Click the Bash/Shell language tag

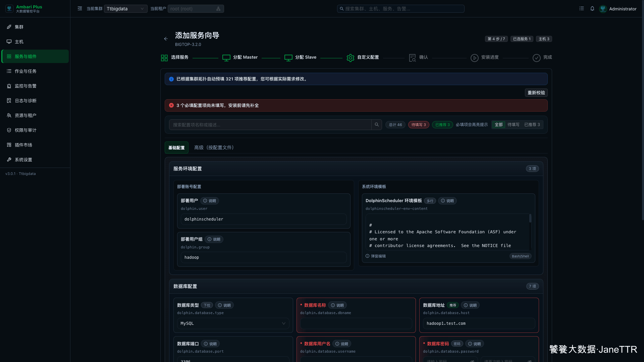click(x=520, y=256)
